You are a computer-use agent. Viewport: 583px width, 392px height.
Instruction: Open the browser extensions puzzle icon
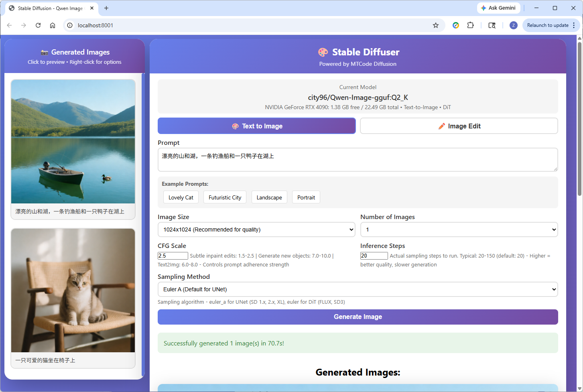tap(470, 25)
